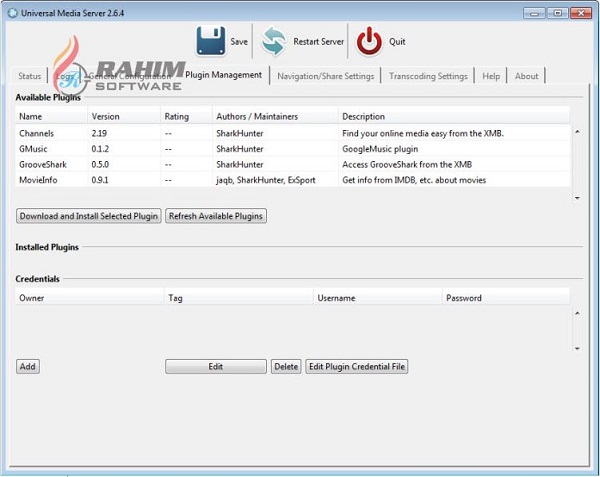The image size is (600, 477).
Task: Click the Restart Server arrows icon
Action: point(274,42)
